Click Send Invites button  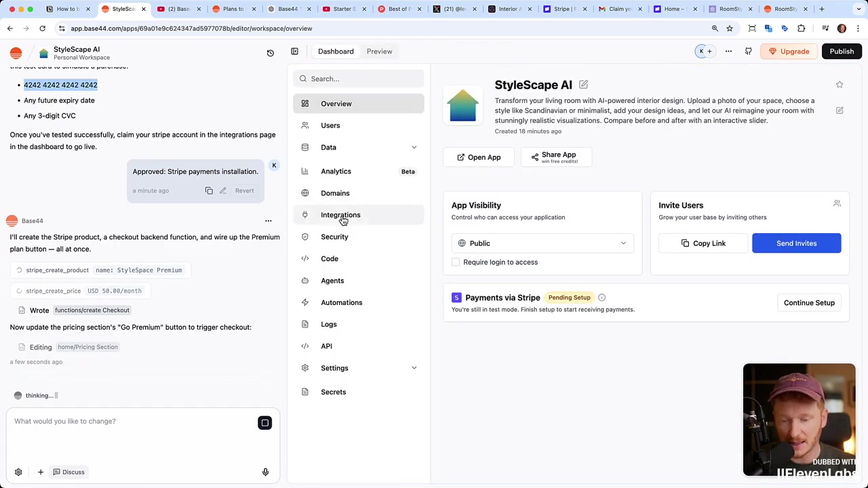[x=796, y=243]
